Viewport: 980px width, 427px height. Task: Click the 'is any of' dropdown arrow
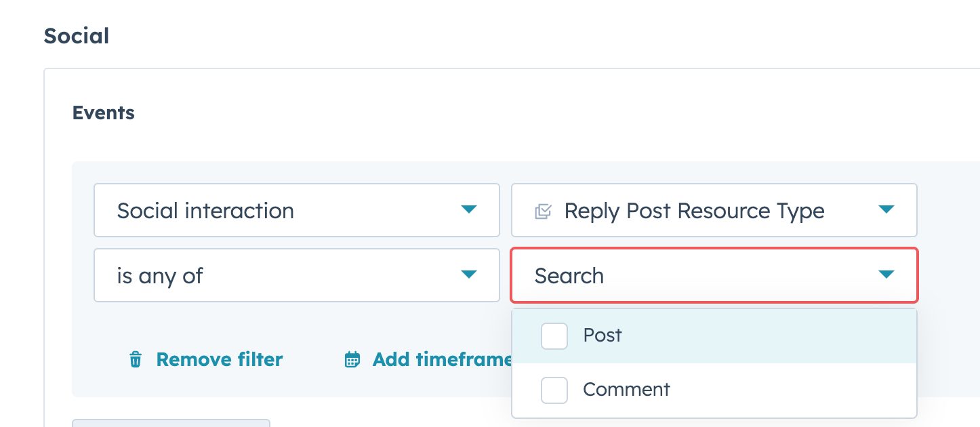click(x=468, y=274)
